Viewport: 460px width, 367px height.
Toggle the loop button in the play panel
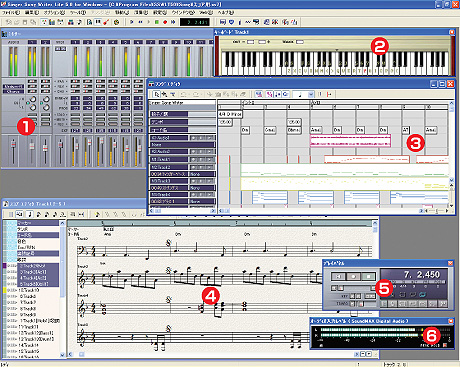pos(423,295)
